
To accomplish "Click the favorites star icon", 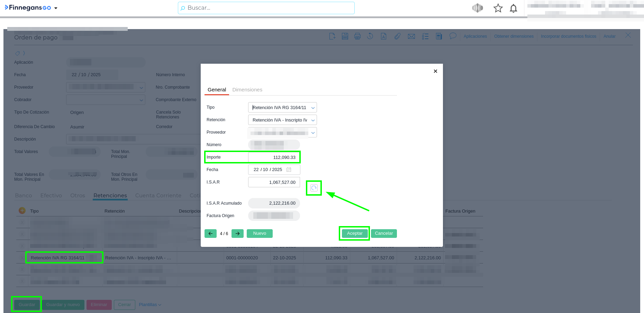I will coord(498,8).
